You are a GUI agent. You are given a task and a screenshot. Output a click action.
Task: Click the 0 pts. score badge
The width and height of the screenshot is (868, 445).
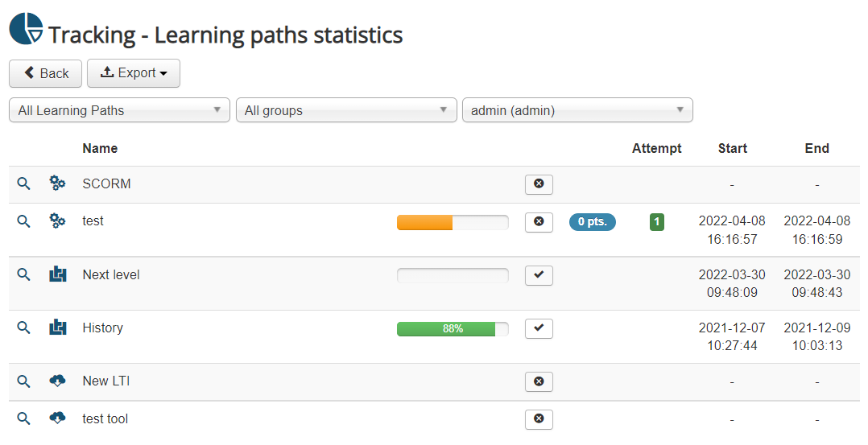point(592,222)
